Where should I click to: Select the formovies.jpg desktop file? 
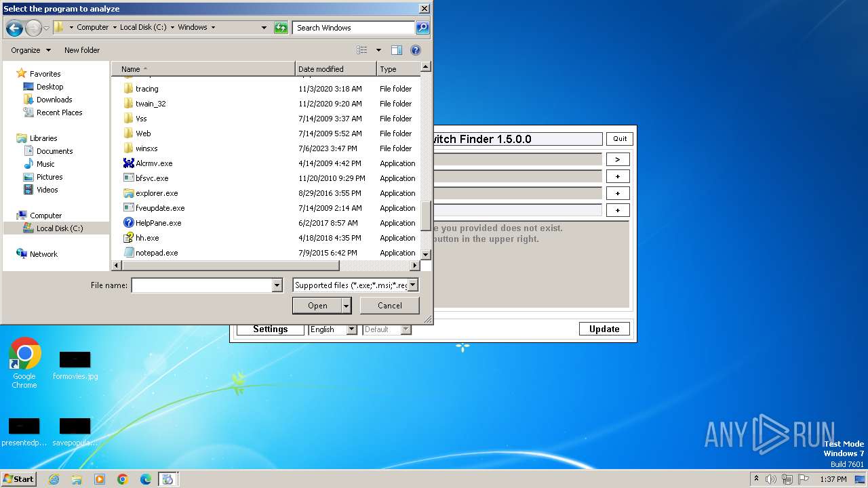point(75,365)
